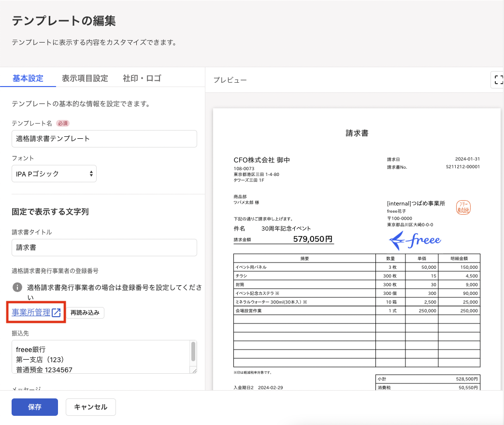Viewport: 504px width, 425px height.
Task: Click the info icon beside registration notice
Action: (x=17, y=287)
